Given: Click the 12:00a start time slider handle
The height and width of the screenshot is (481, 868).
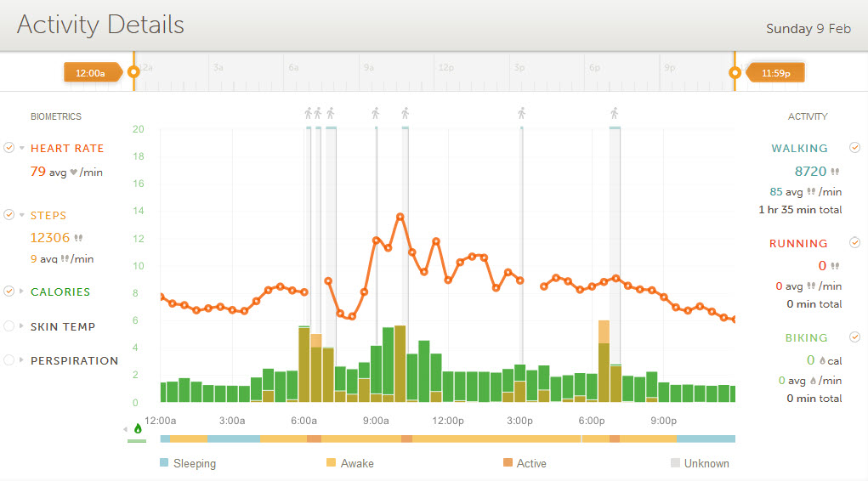Looking at the screenshot, I should pyautogui.click(x=133, y=73).
